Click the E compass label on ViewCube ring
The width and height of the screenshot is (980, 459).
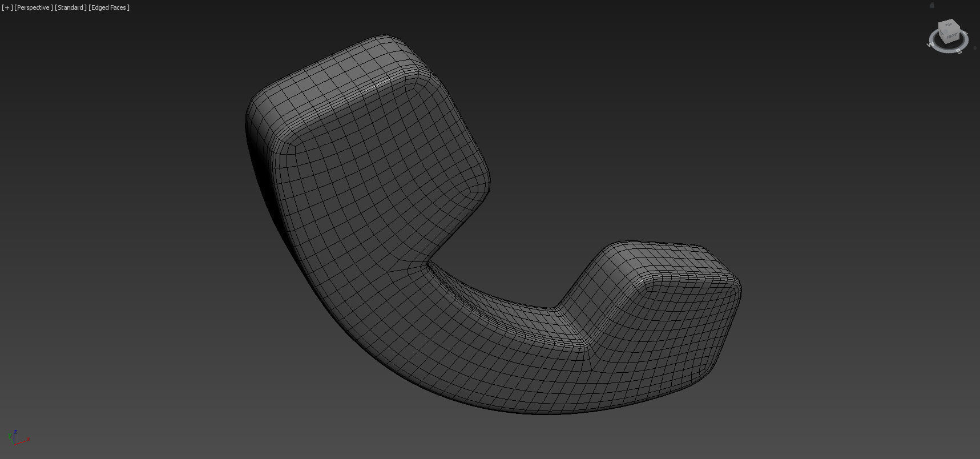click(965, 33)
